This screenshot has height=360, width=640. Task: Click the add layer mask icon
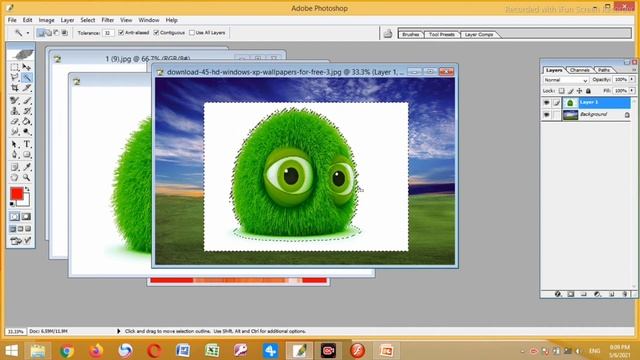pyautogui.click(x=571, y=294)
